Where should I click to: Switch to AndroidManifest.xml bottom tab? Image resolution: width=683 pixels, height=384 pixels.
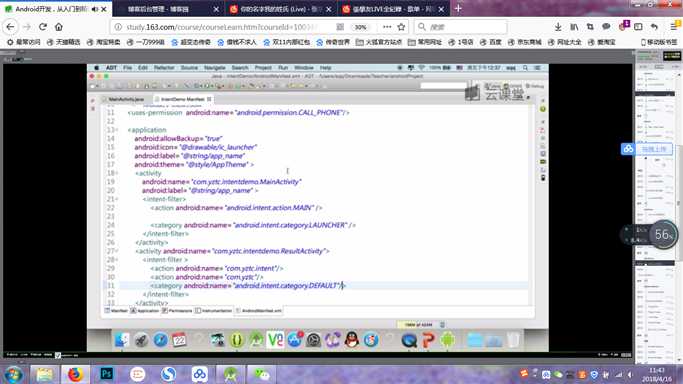click(259, 311)
